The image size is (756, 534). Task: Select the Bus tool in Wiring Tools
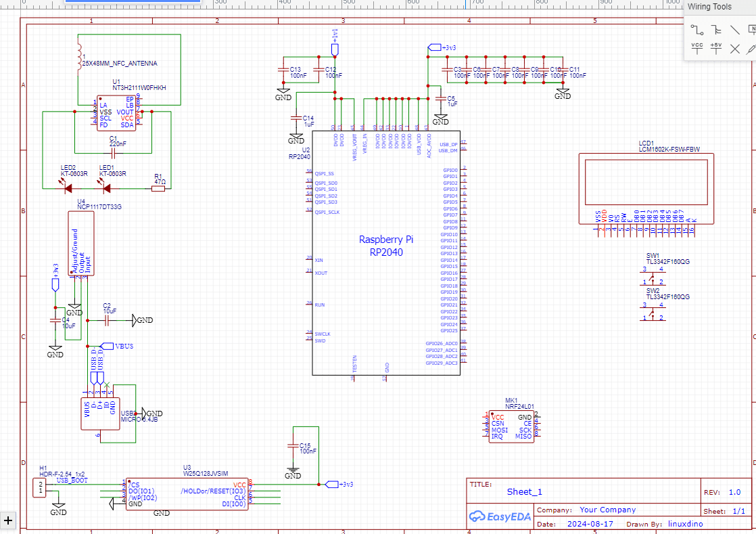[716, 30]
